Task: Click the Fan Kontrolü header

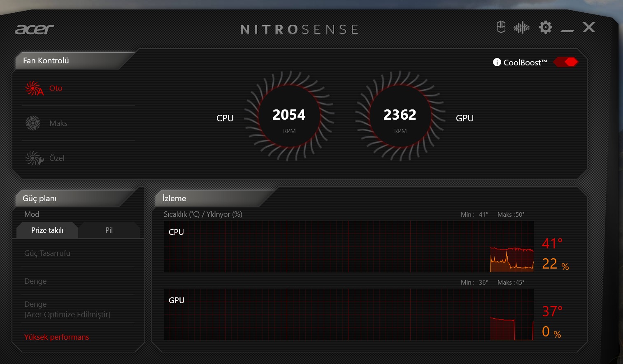Action: pos(46,60)
